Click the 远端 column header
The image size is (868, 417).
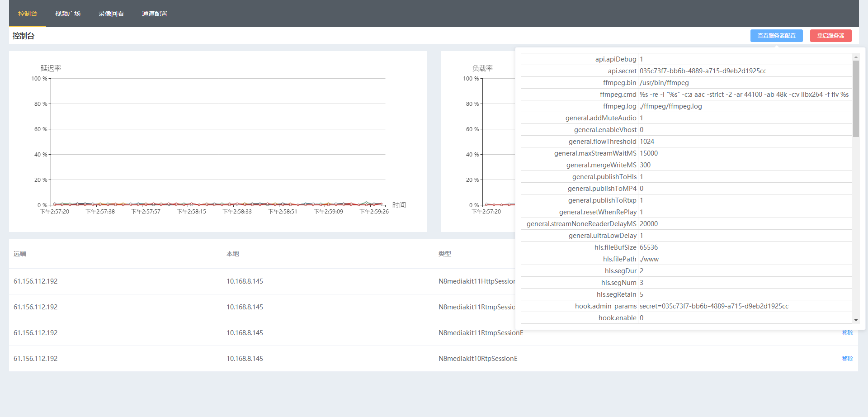pyautogui.click(x=20, y=254)
